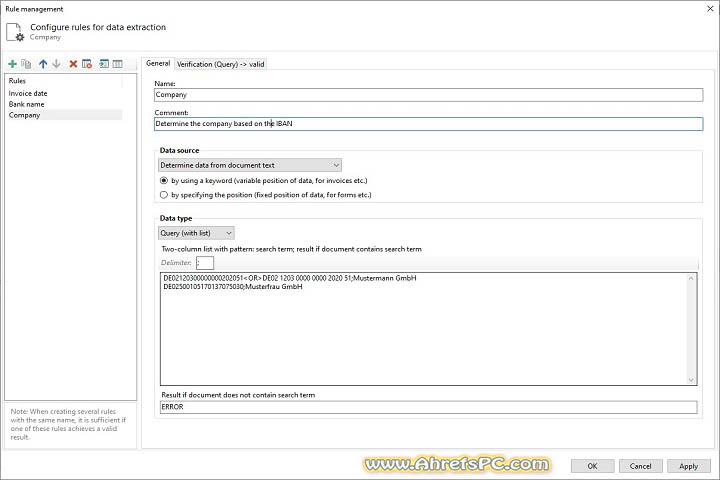Select the Bank name rule
Viewport: 720px width, 480px height.
(x=64, y=104)
